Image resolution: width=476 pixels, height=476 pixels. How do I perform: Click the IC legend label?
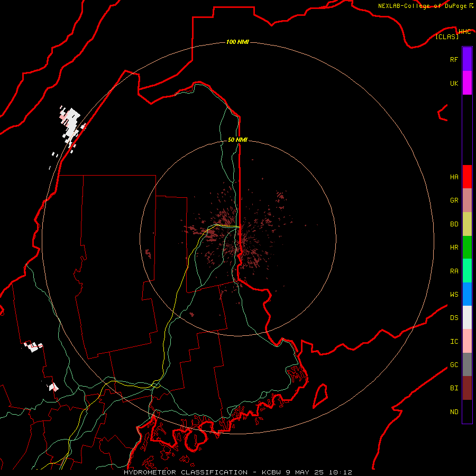[x=454, y=342]
